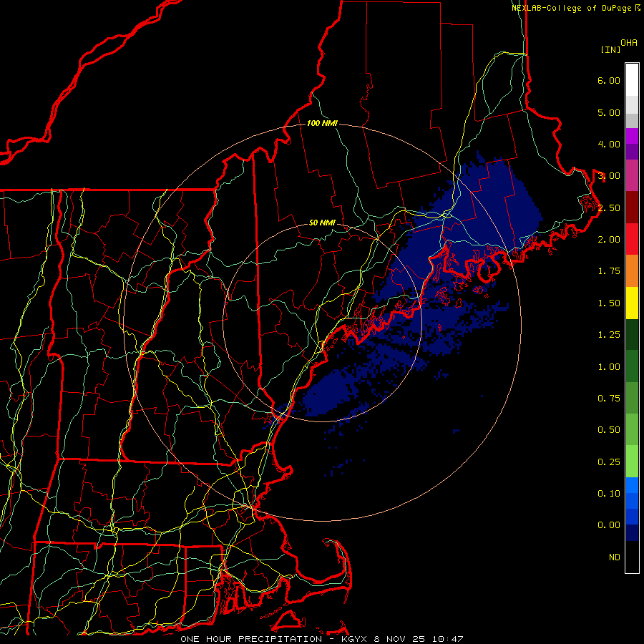Select the 5.00 legend value
The width and height of the screenshot is (644, 644).
pyautogui.click(x=609, y=112)
